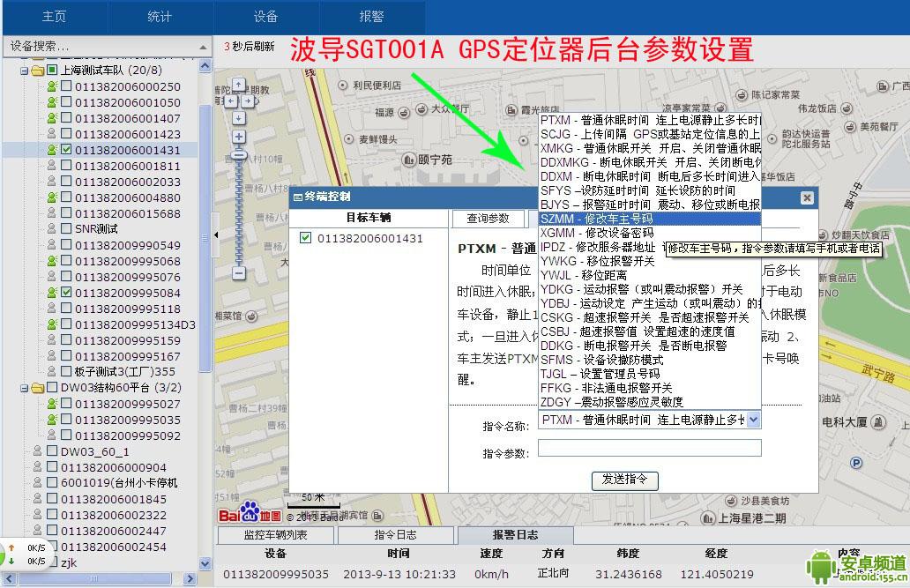The height and width of the screenshot is (588, 910).
Task: Check the zjk checkbox
Action: coord(52,562)
